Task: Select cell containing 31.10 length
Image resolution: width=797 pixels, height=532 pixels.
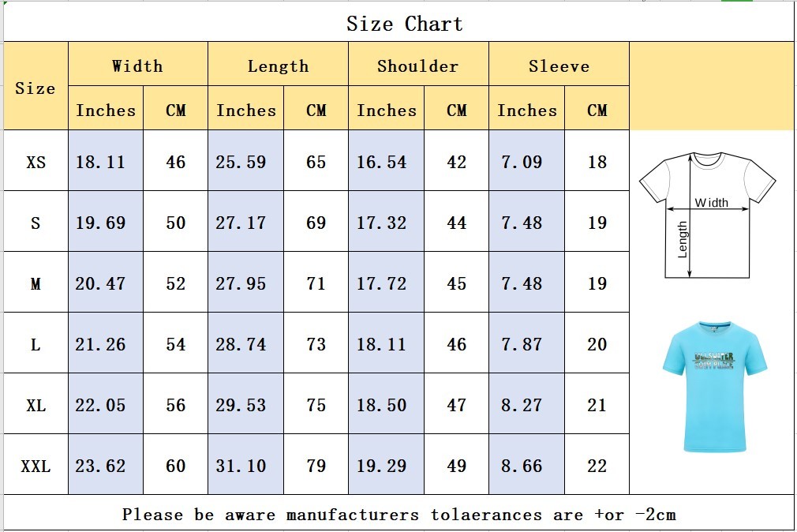Action: click(x=246, y=464)
